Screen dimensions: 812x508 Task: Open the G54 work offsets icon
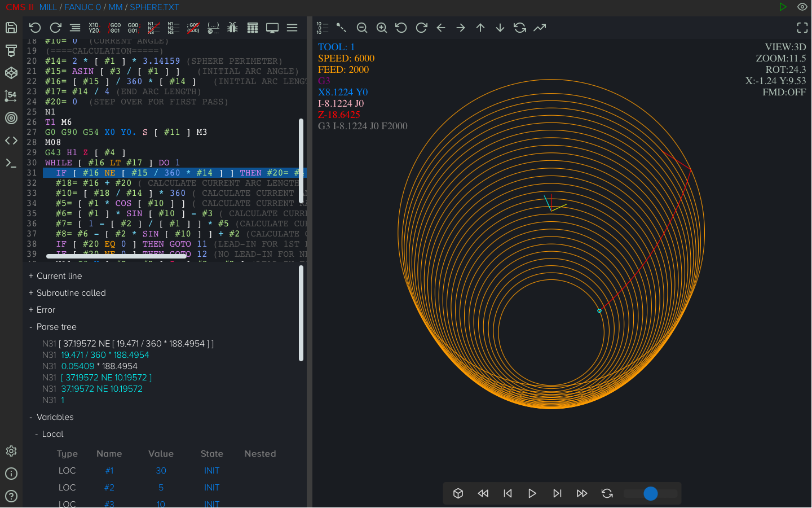tap(11, 95)
